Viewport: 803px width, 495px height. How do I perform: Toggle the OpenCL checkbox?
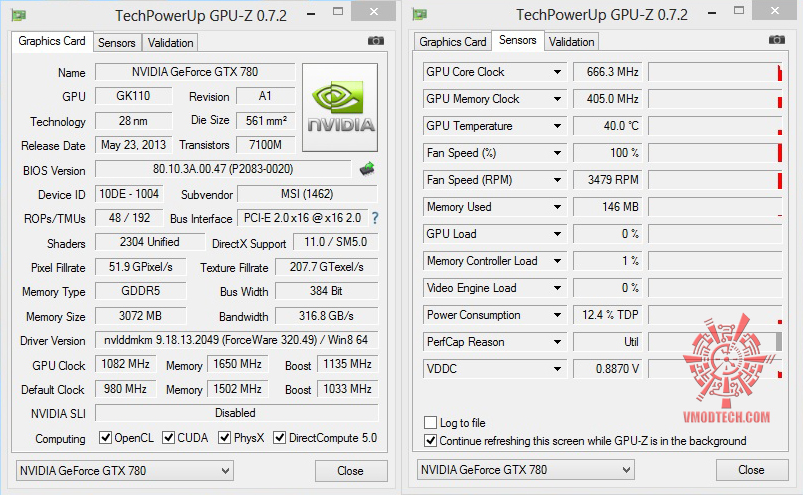[105, 438]
